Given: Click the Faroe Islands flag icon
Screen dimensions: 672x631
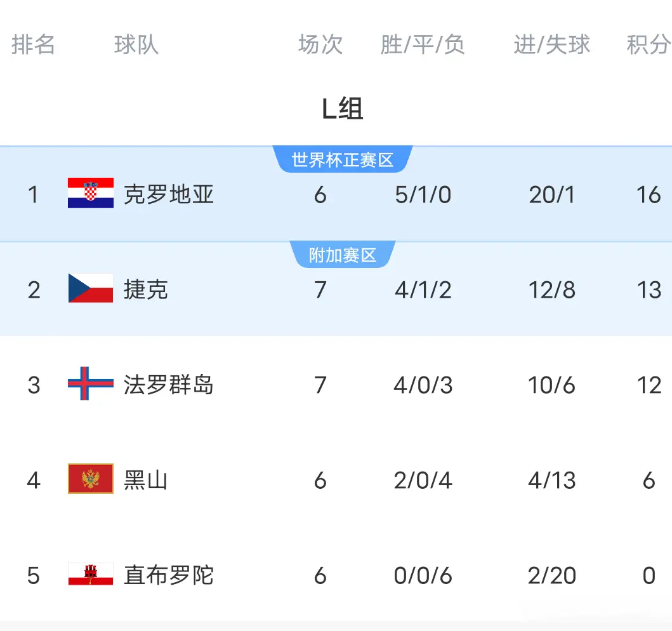Looking at the screenshot, I should point(90,385).
